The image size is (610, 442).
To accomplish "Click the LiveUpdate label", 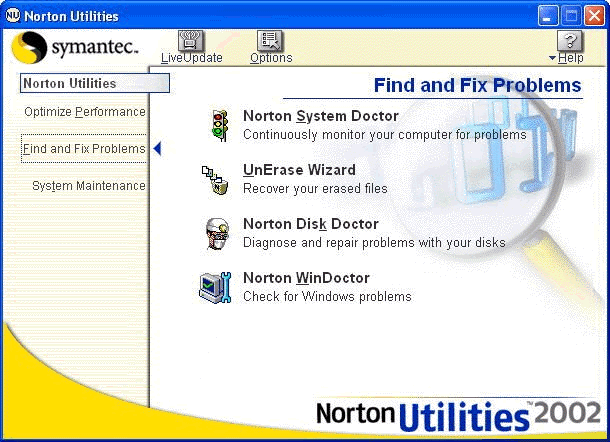I will click(192, 58).
